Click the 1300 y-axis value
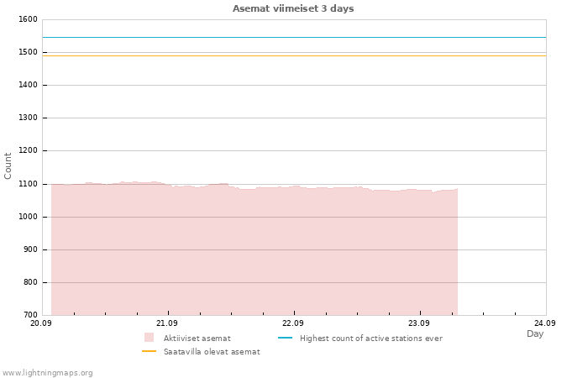The width and height of the screenshot is (588, 378). (28, 118)
